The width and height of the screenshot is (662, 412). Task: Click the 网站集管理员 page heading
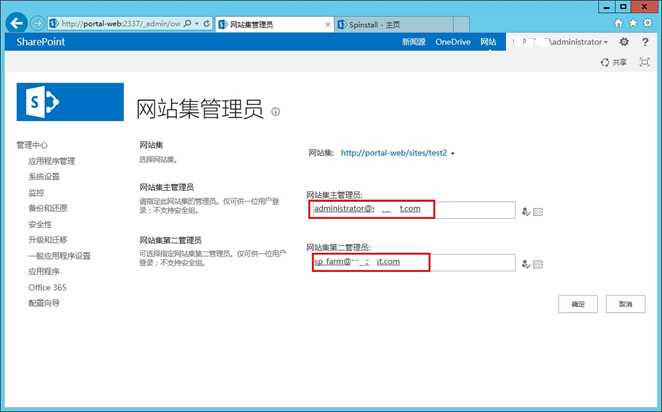[200, 109]
